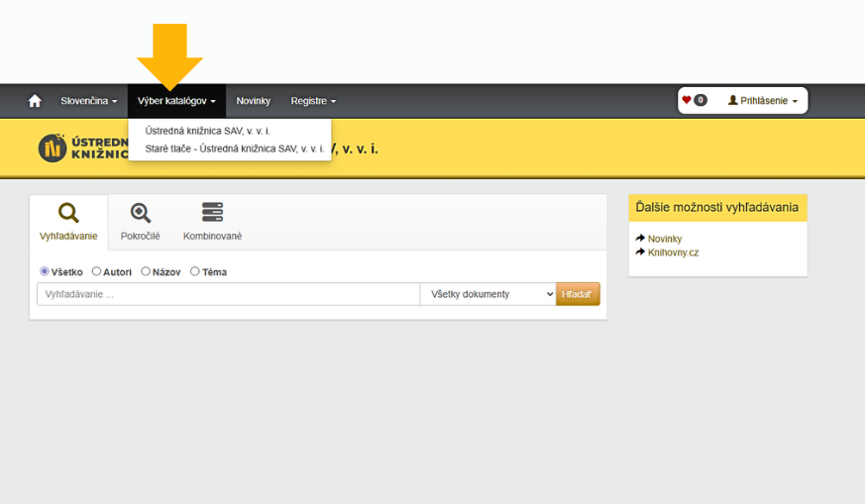Focus the Vyhľadávanie search text field
Viewport: 865px width, 504px height.
coord(228,294)
